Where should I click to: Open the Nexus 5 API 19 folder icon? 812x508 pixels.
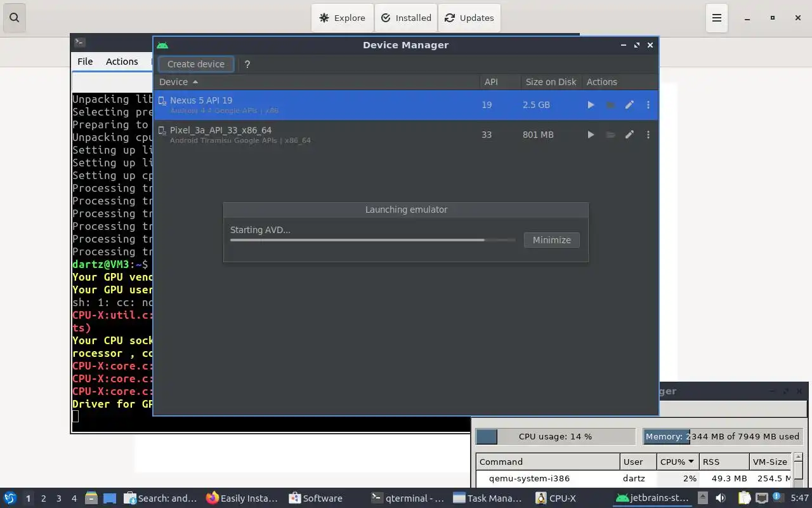[610, 105]
